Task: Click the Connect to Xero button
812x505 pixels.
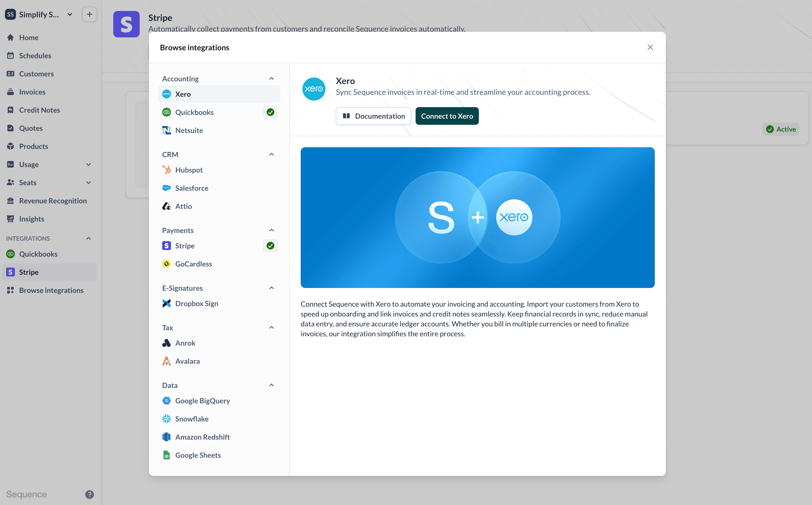Action: pyautogui.click(x=447, y=116)
